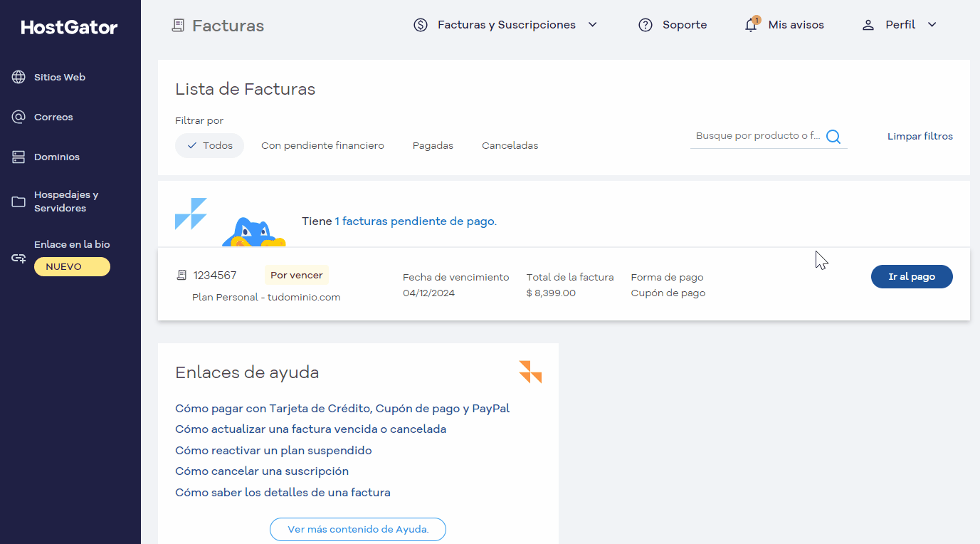Click the globe icon beside Sitios Web
Image resolution: width=980 pixels, height=544 pixels.
tap(19, 77)
